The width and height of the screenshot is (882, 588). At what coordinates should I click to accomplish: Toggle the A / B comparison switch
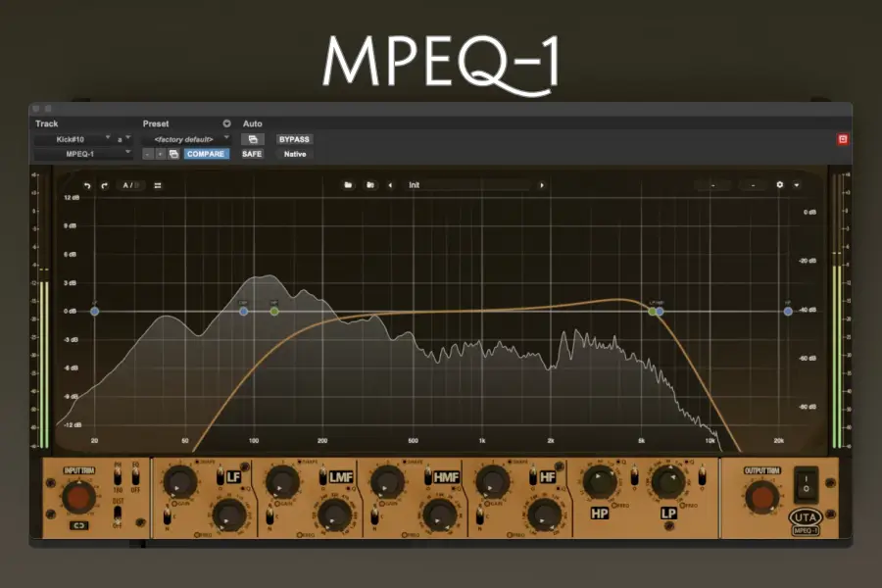coord(130,185)
